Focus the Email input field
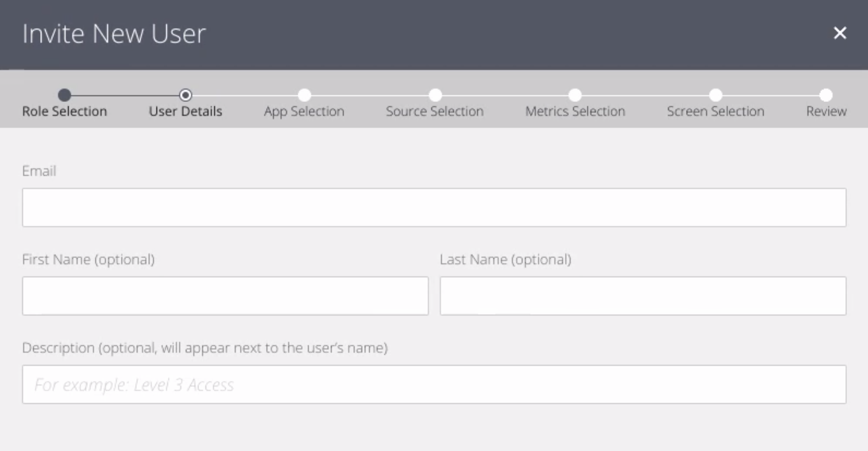The image size is (868, 451). coord(434,207)
